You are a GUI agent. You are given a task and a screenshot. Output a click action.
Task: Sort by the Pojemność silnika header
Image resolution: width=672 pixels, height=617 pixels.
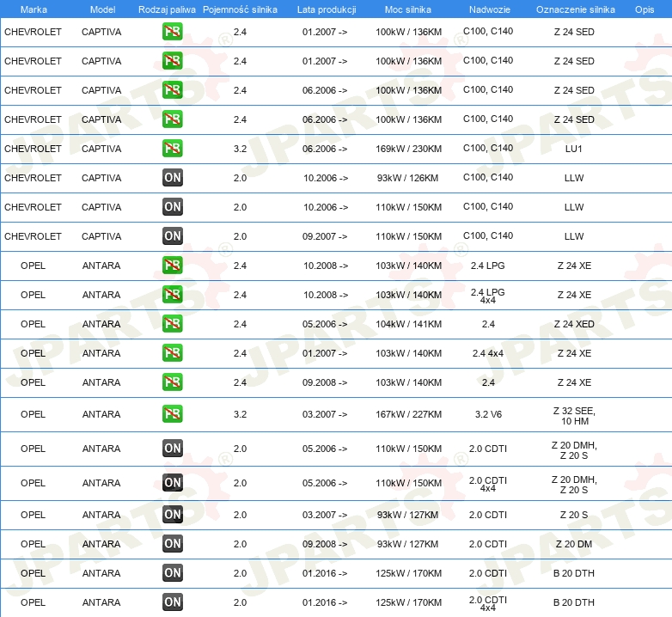click(x=240, y=9)
